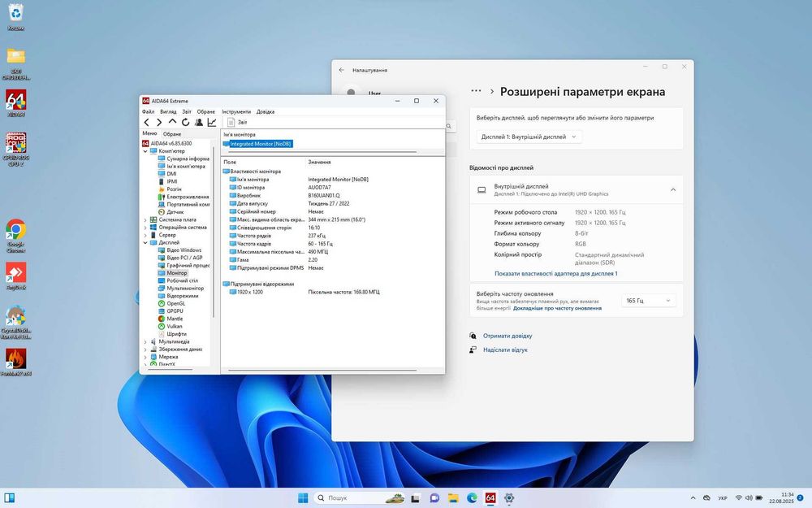This screenshot has height=508, width=812.
Task: Collapse the Внутрішній дисплей section
Action: (673, 189)
